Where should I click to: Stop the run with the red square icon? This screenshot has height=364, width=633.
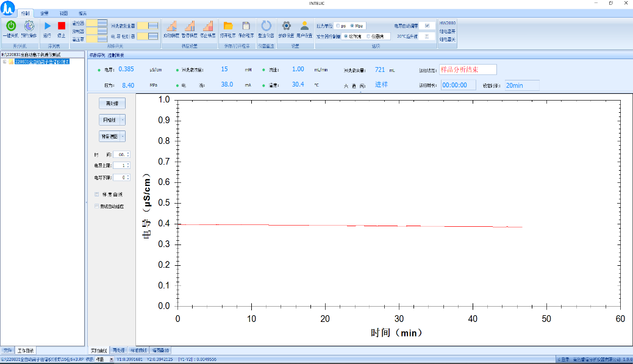point(62,26)
